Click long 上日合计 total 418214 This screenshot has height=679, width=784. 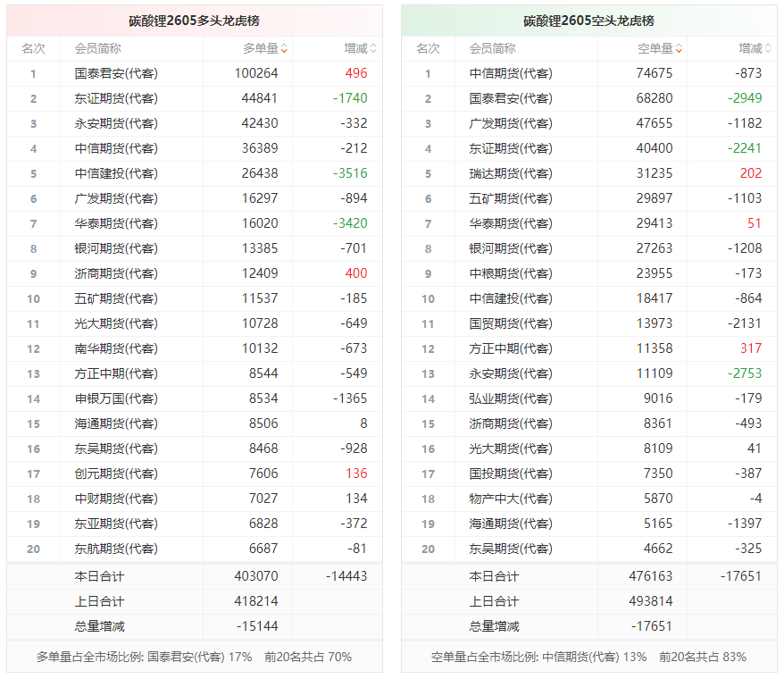click(256, 601)
